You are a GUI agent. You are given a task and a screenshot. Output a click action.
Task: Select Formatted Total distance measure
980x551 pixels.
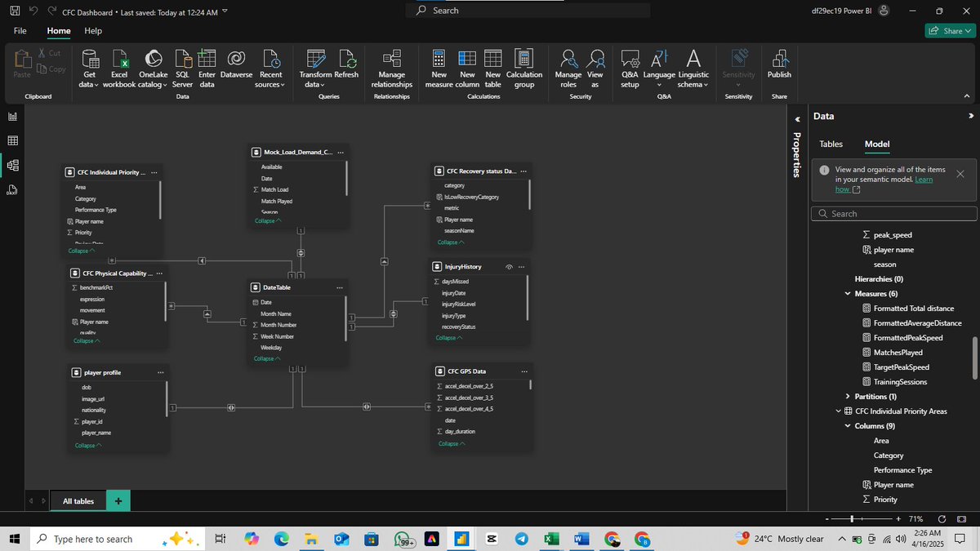coord(913,309)
